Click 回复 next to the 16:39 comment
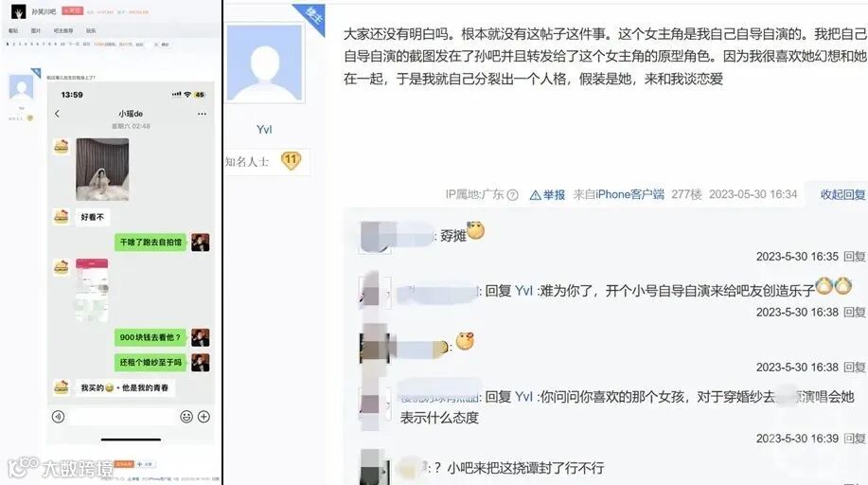The width and height of the screenshot is (868, 485). (854, 439)
